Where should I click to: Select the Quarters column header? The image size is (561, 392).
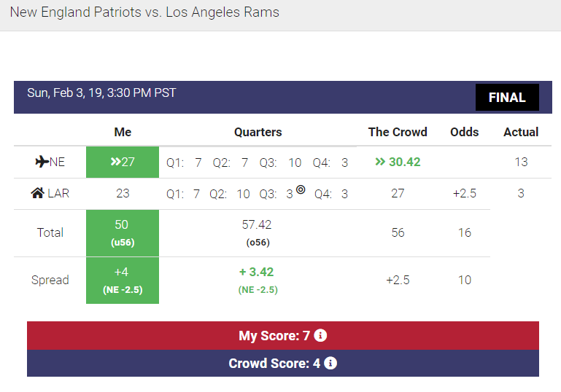pos(258,132)
